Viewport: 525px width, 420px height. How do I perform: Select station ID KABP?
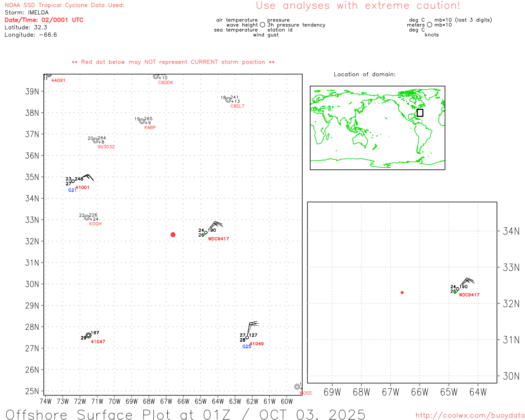[x=150, y=128]
